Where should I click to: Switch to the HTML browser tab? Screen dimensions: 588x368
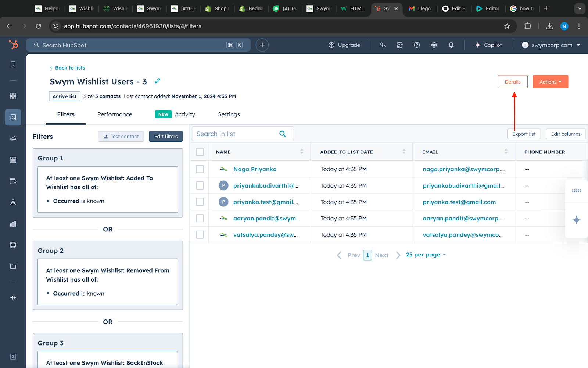pyautogui.click(x=352, y=8)
